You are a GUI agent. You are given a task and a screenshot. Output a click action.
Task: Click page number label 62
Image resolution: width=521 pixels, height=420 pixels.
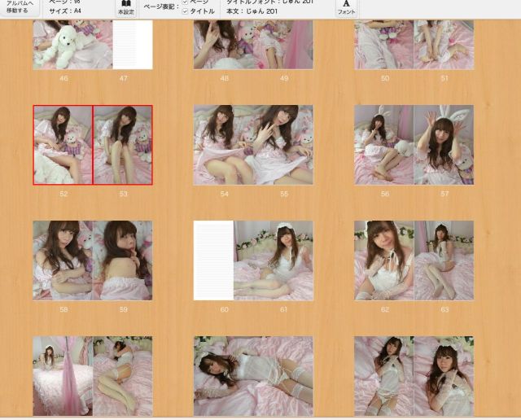point(385,309)
